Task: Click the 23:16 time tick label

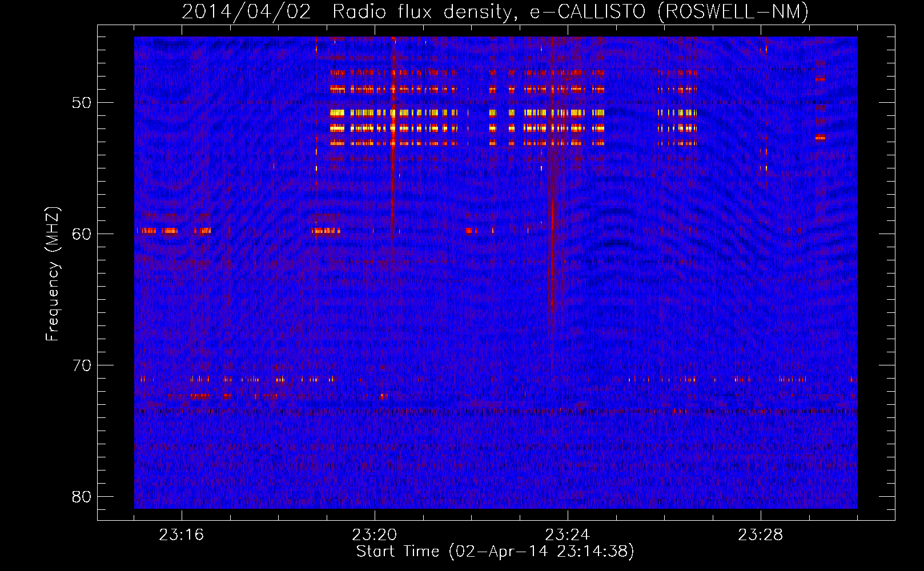Action: tap(181, 535)
